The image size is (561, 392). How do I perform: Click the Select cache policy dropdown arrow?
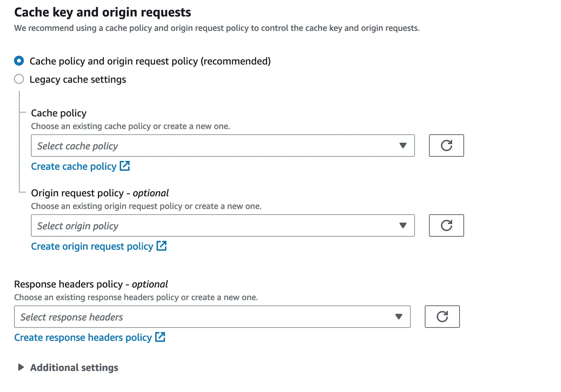pyautogui.click(x=403, y=146)
